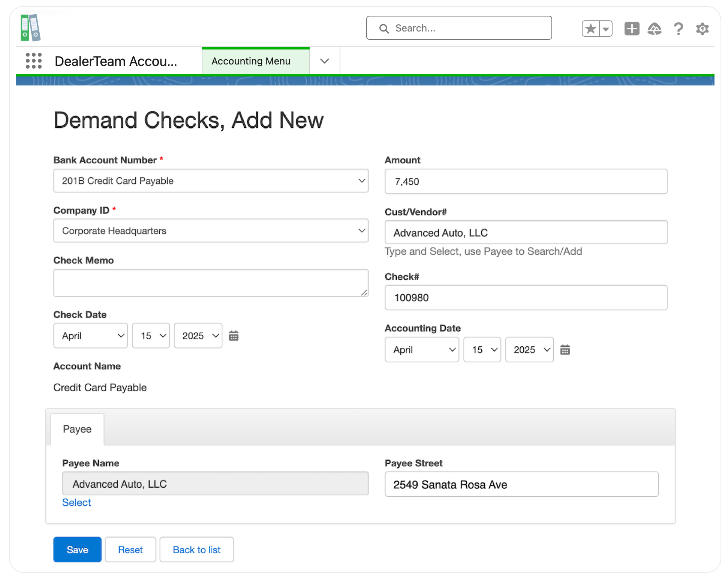Click the Demand Checks, Add New heading
Image resolution: width=728 pixels, height=584 pixels.
tap(189, 121)
